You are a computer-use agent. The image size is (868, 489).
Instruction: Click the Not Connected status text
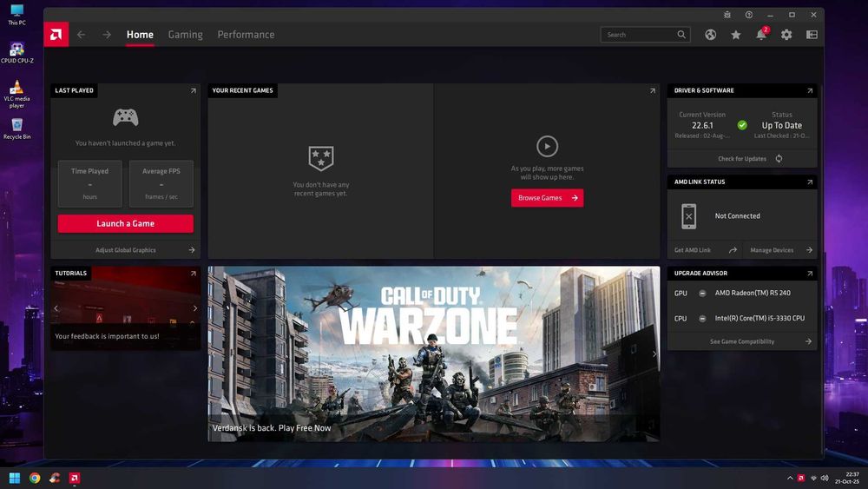pyautogui.click(x=737, y=216)
